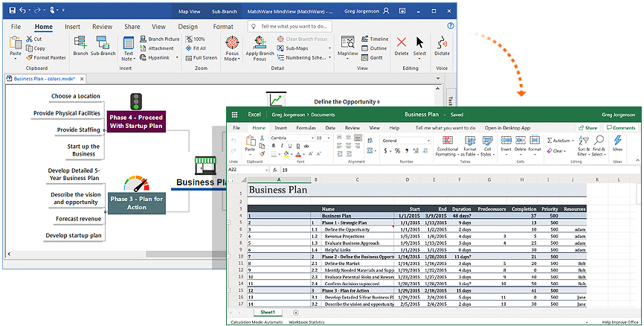Click Format as Table in Excel
This screenshot has height=326, width=644.
470,146
